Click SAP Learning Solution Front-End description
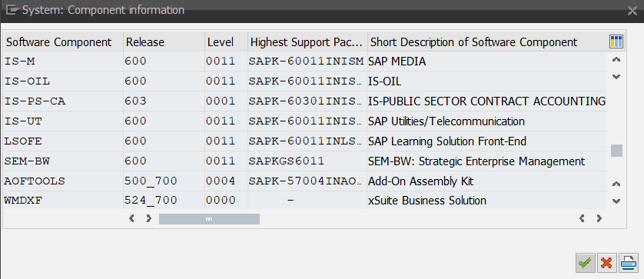 [x=487, y=141]
